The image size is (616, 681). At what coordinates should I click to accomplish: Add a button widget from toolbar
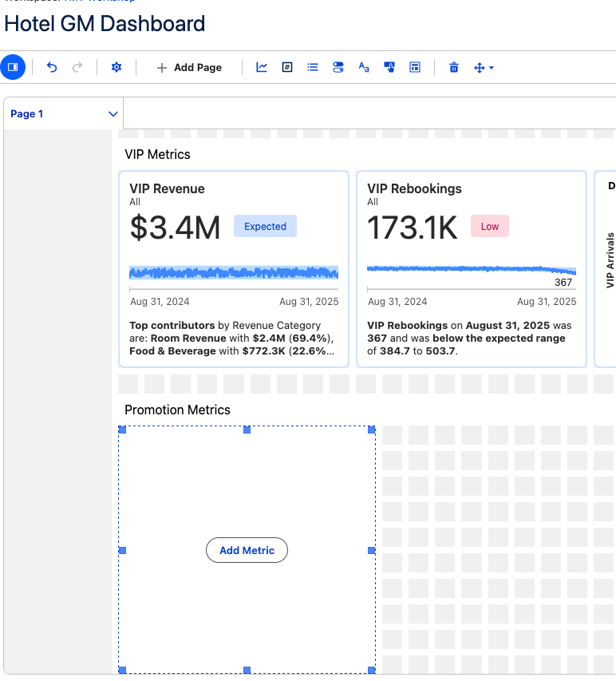click(x=389, y=68)
